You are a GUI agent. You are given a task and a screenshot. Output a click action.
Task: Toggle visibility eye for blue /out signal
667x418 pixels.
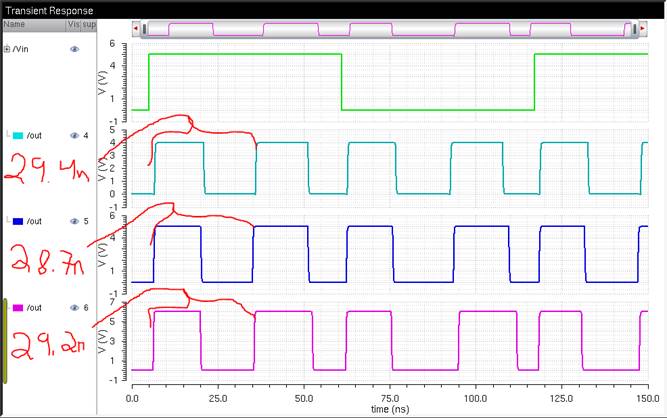pyautogui.click(x=74, y=222)
